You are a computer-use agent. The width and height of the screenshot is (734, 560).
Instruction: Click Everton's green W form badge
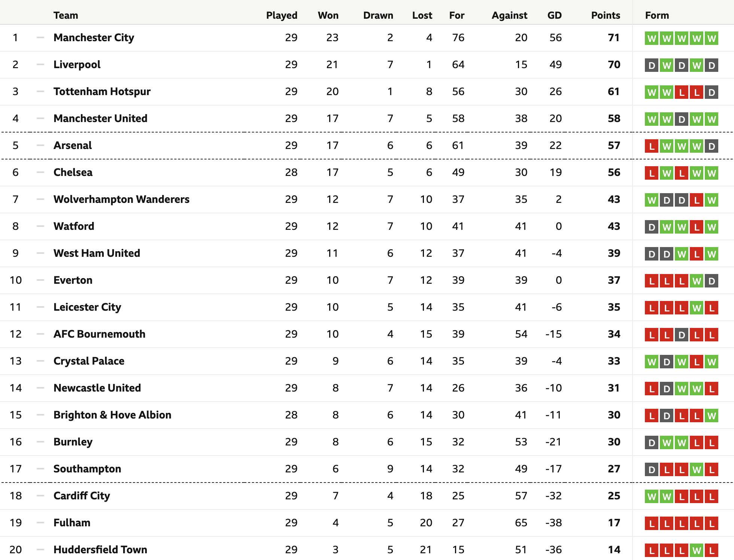click(697, 281)
